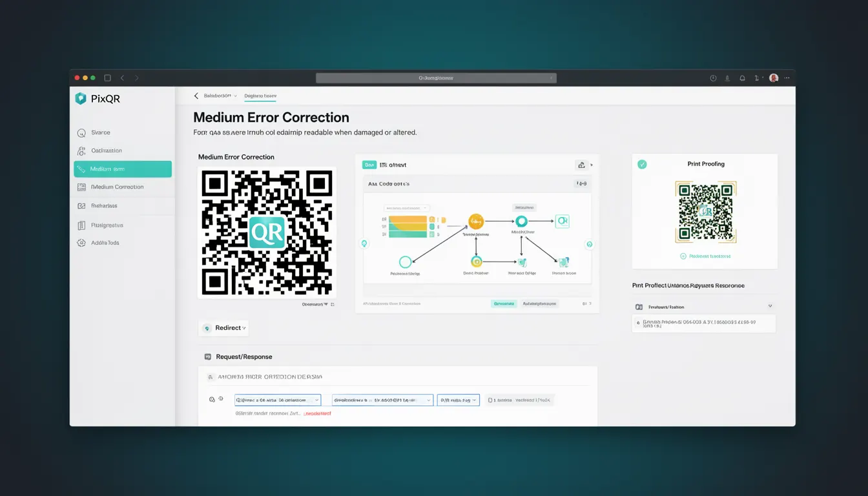Select the teal bar in the mini chart
Screen dimensions: 868x496
coord(408,234)
